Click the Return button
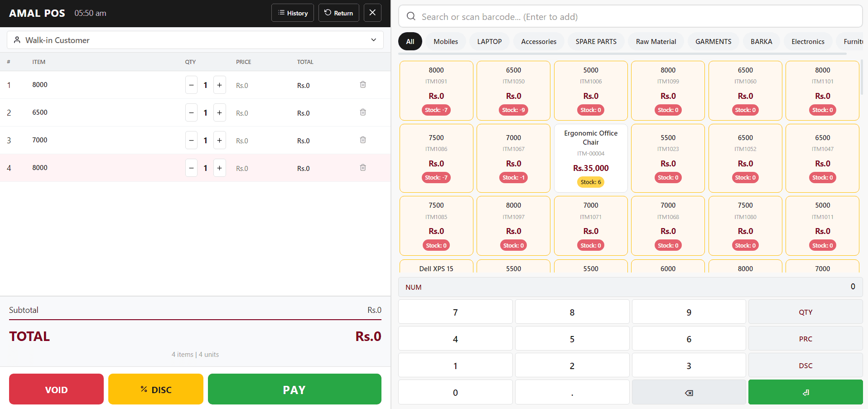Image resolution: width=868 pixels, height=409 pixels. 339,13
